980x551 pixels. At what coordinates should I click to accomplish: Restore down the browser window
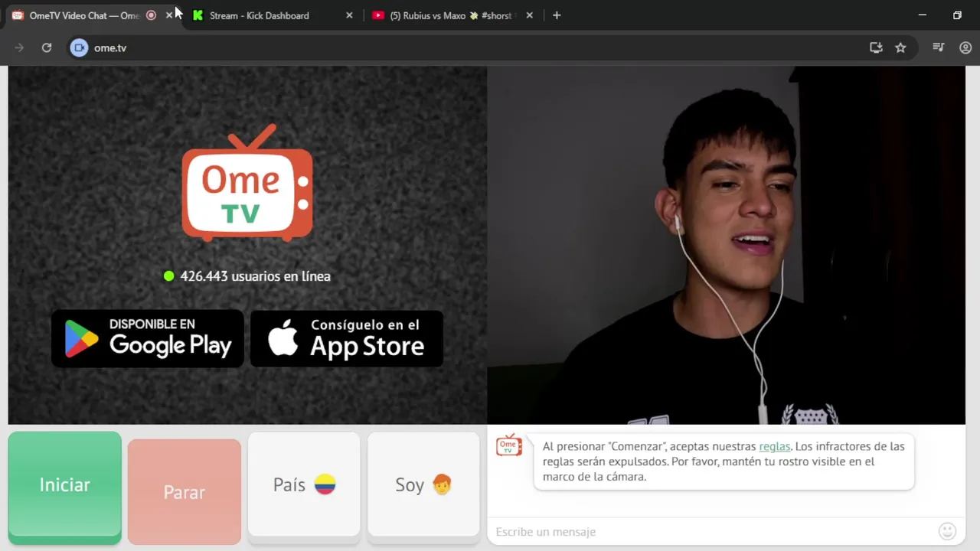pyautogui.click(x=957, y=15)
